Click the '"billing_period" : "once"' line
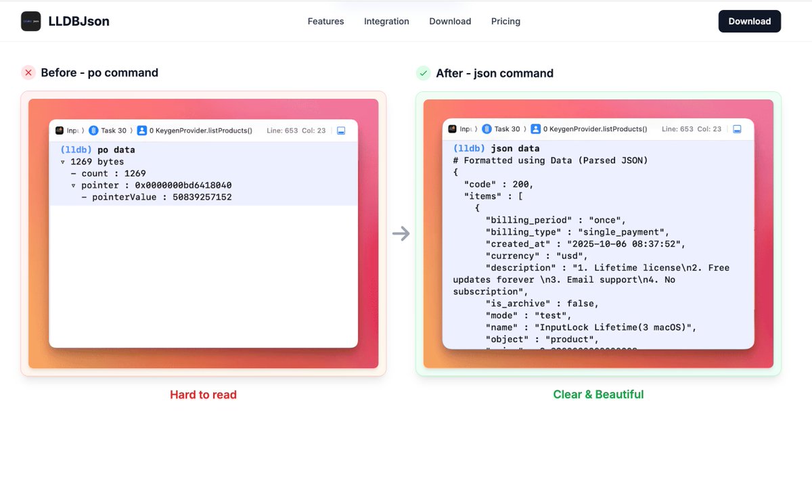This screenshot has width=812, height=504. click(x=556, y=220)
